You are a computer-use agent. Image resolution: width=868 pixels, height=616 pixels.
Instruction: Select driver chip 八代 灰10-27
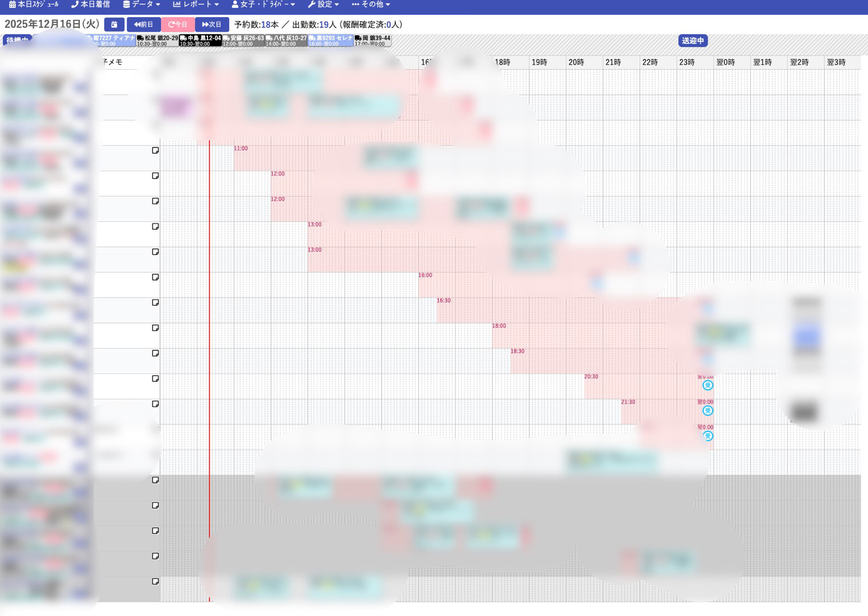[286, 41]
